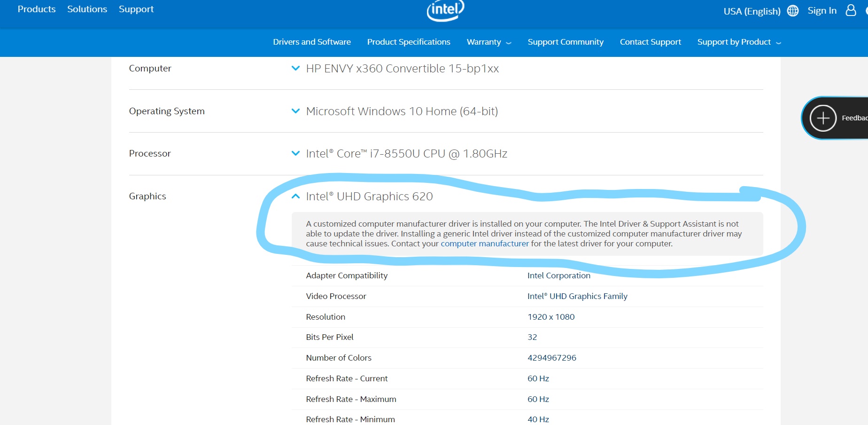Expand the Operating System chevron
This screenshot has width=868, height=425.
pos(295,111)
